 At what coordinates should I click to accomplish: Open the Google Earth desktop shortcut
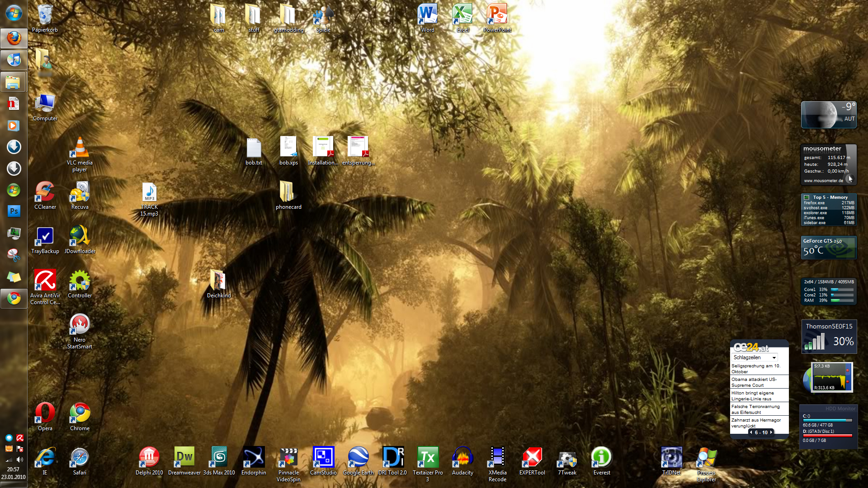[358, 459]
